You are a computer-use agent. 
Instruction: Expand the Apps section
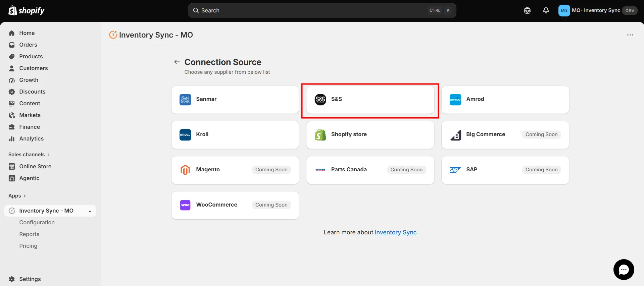(x=17, y=196)
